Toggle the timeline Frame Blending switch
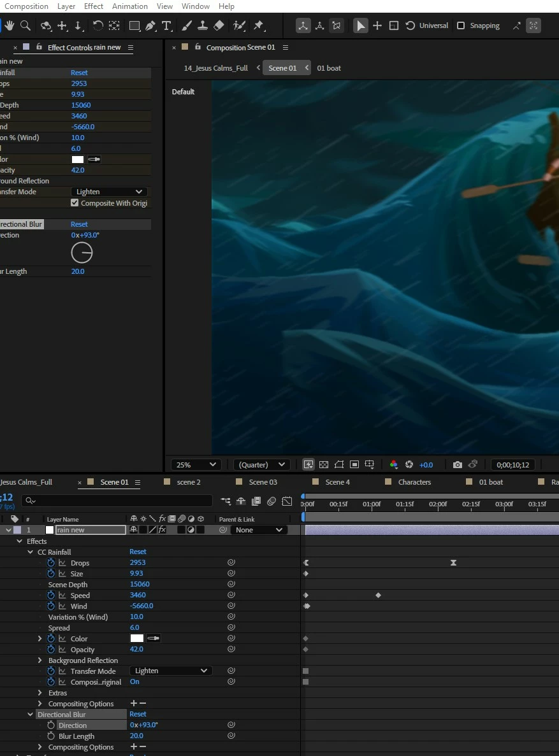This screenshot has width=559, height=756. click(x=256, y=501)
